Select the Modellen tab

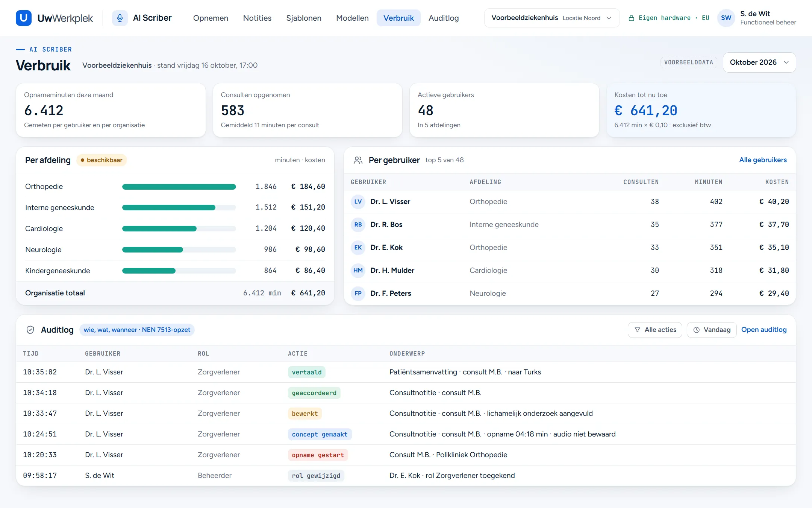pos(352,18)
